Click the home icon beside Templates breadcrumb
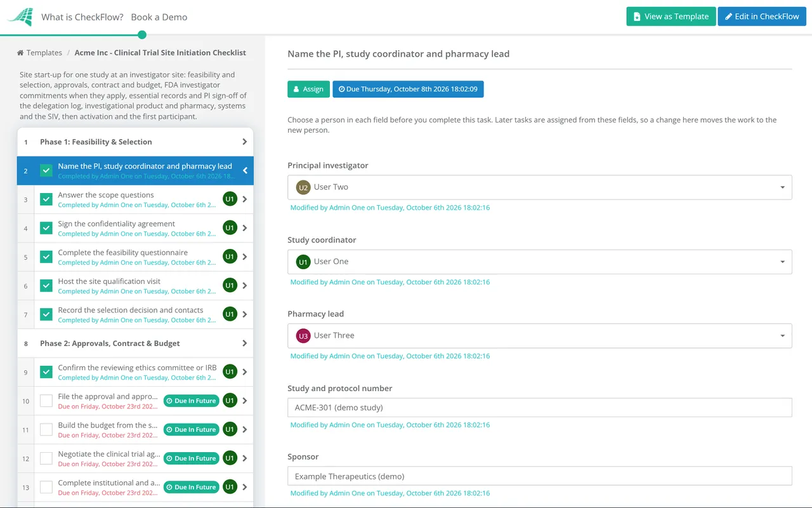The width and height of the screenshot is (812, 508). click(x=20, y=53)
